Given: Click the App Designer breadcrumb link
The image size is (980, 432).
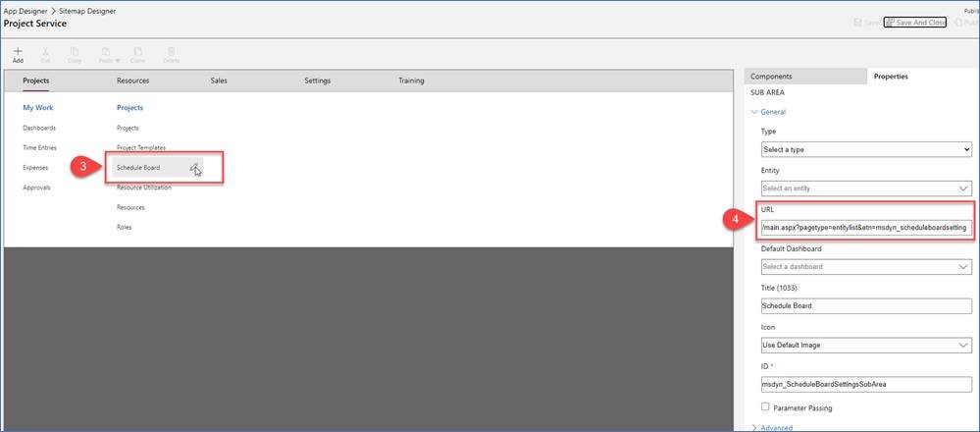Looking at the screenshot, I should [40, 10].
